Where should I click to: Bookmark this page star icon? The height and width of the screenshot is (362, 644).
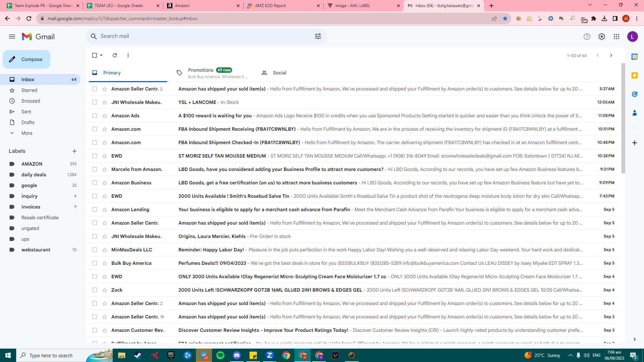[505, 18]
